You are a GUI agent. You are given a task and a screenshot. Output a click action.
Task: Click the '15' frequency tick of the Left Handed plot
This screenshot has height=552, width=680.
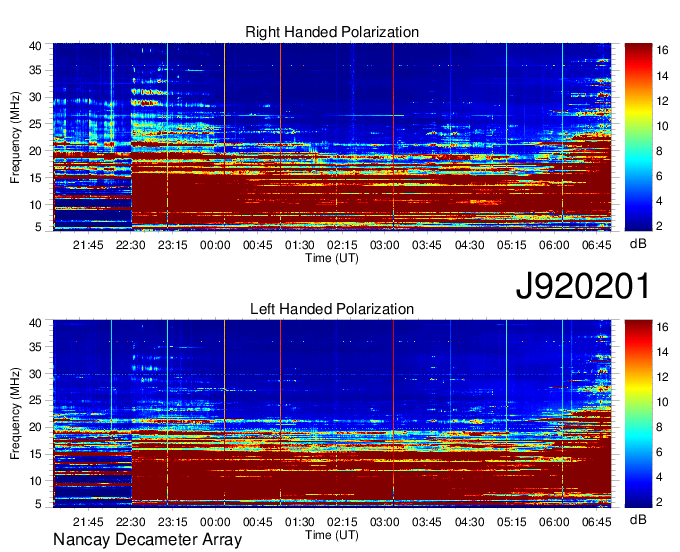35,454
